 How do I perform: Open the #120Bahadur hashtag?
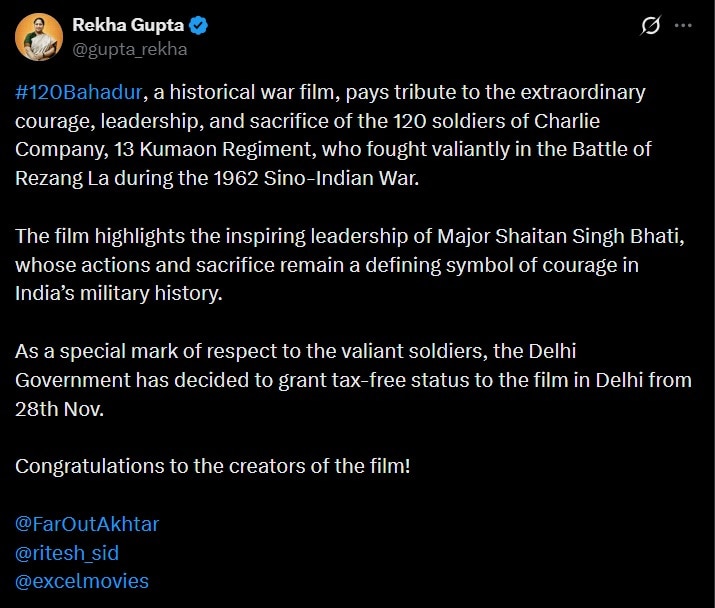81,93
